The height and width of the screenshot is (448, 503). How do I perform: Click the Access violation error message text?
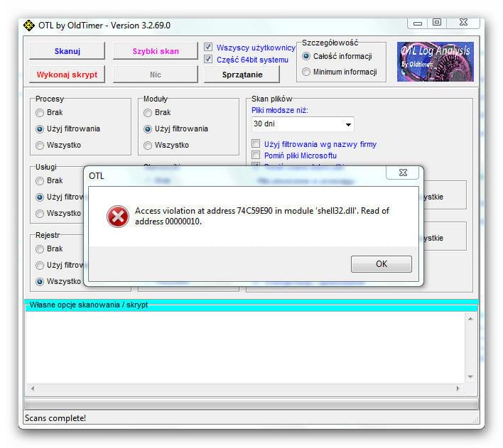(261, 216)
